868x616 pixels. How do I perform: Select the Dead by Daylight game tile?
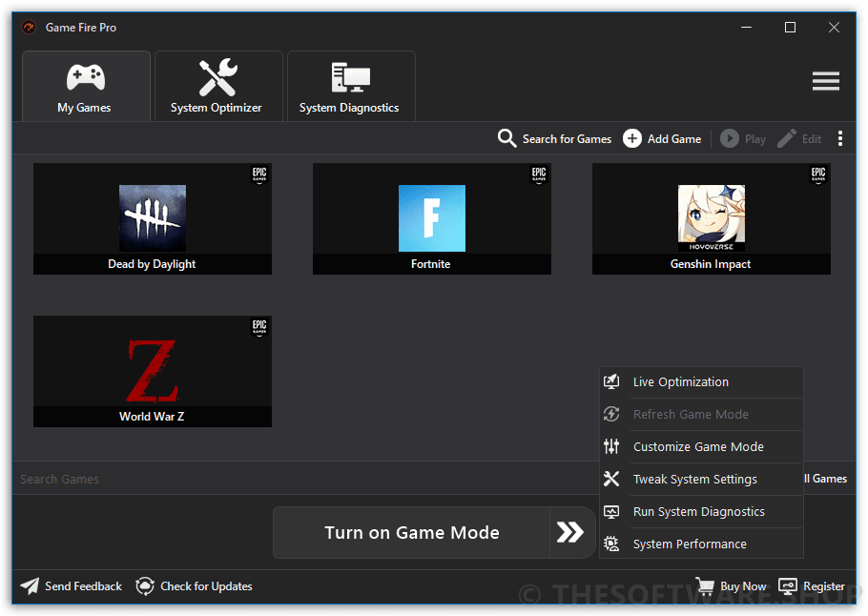153,218
